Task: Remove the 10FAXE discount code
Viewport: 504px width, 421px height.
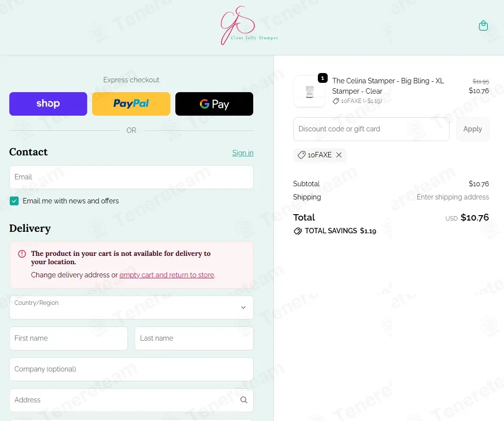Action: click(x=339, y=155)
